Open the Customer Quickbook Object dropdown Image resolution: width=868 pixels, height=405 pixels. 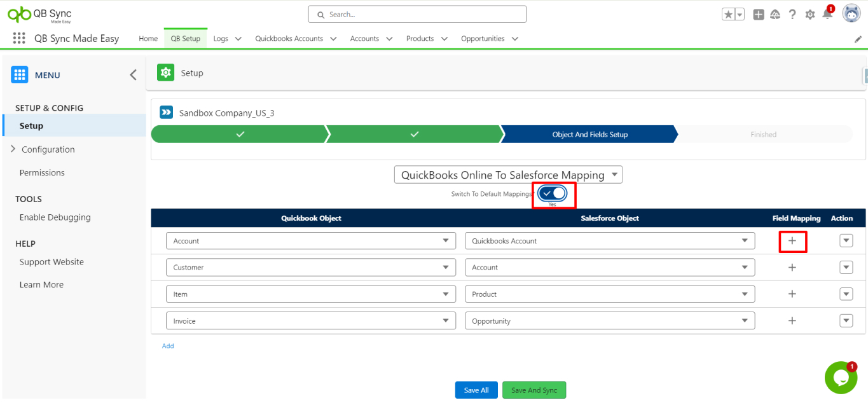311,268
